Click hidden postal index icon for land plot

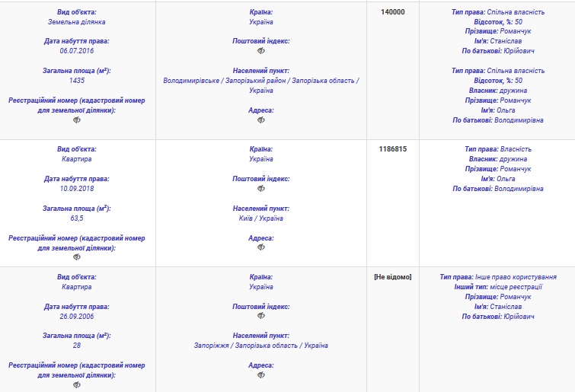pyautogui.click(x=260, y=51)
